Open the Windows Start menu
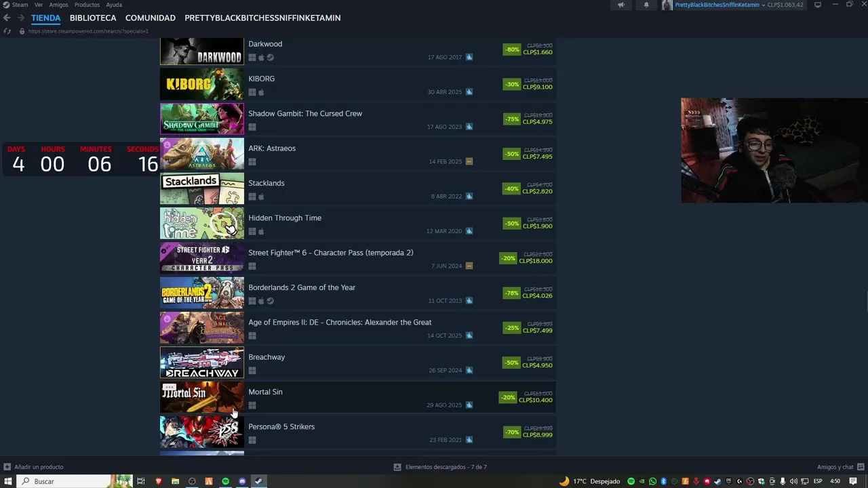 coord(8,481)
